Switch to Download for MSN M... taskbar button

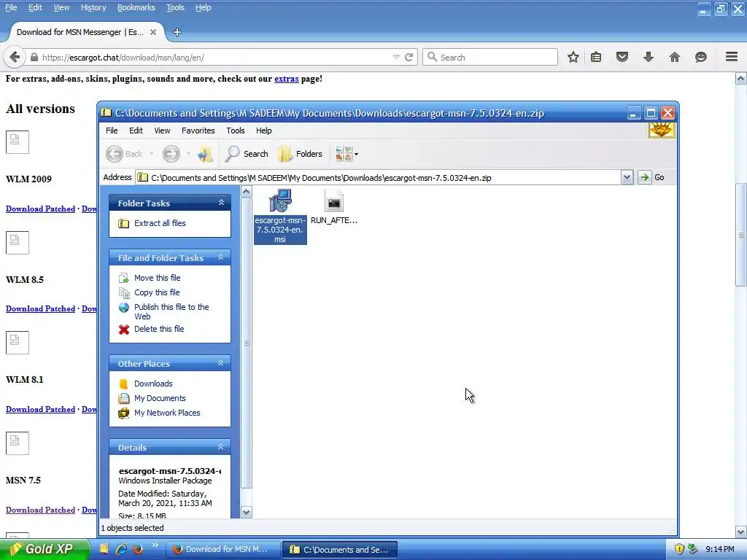[222, 549]
